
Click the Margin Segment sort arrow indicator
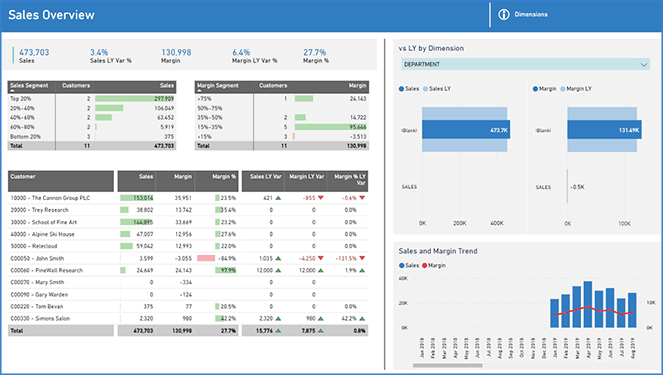tap(199, 91)
